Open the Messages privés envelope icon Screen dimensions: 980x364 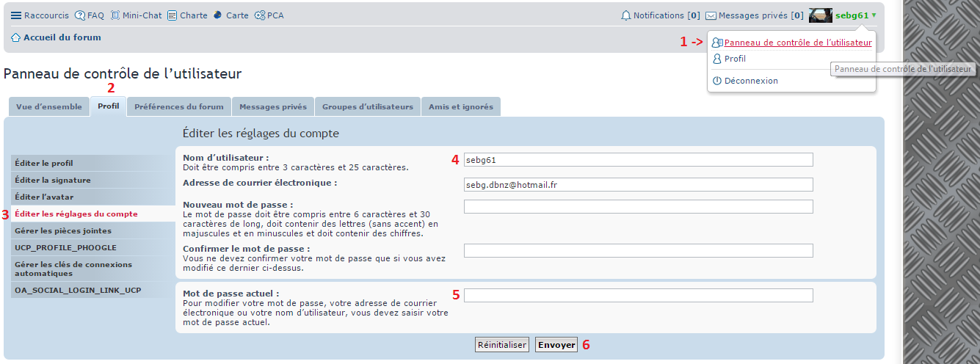(711, 15)
